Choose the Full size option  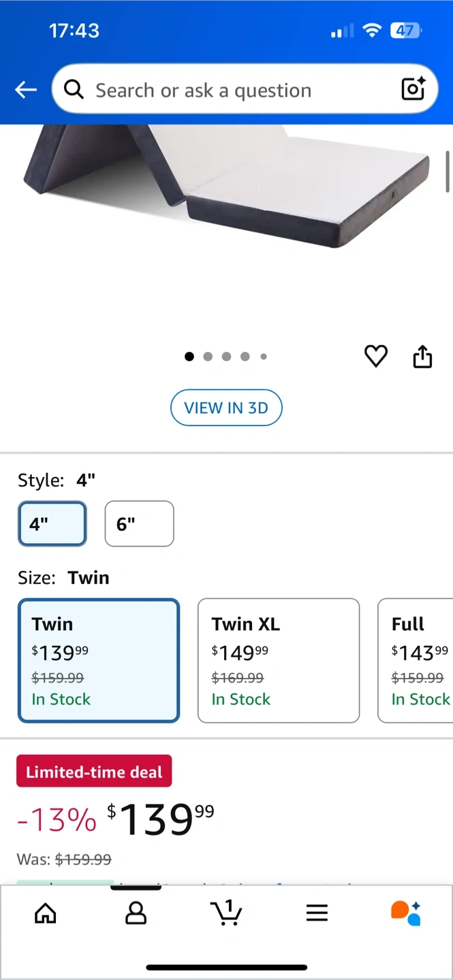(x=417, y=660)
